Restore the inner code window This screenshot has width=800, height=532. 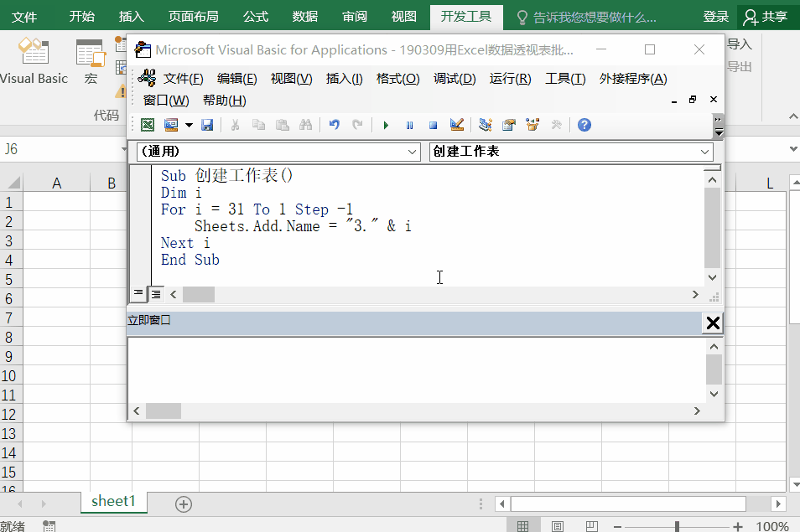(693, 100)
